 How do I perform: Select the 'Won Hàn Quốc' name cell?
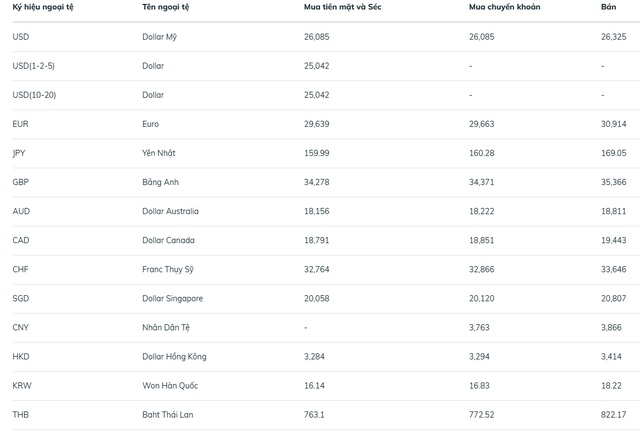pyautogui.click(x=170, y=385)
